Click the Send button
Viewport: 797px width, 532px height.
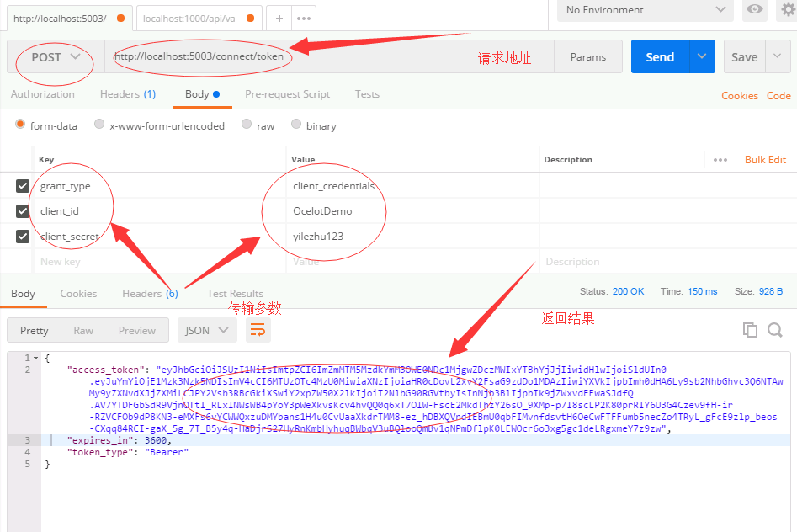(661, 56)
